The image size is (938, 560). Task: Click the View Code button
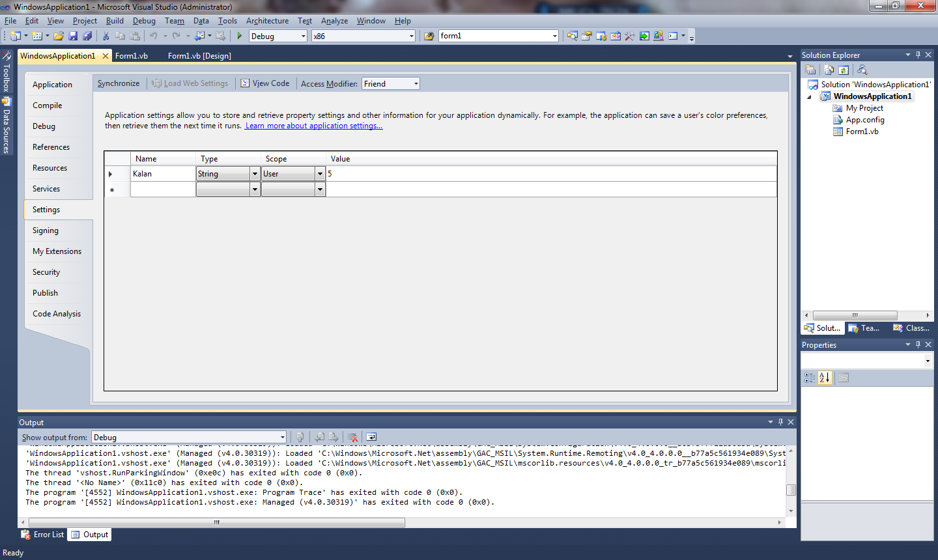(265, 83)
